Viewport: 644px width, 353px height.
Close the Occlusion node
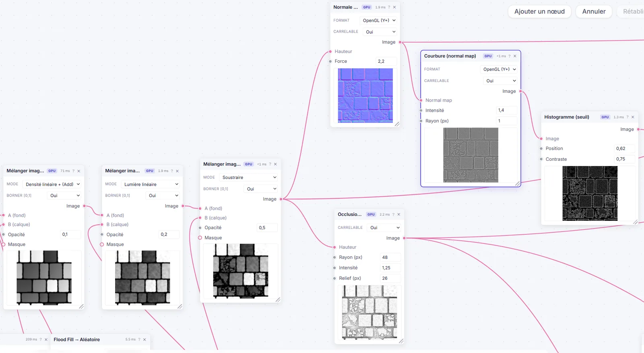click(399, 214)
